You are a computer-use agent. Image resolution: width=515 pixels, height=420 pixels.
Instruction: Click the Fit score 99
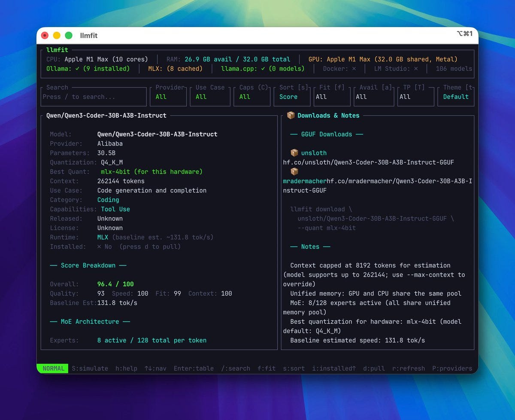tap(177, 294)
